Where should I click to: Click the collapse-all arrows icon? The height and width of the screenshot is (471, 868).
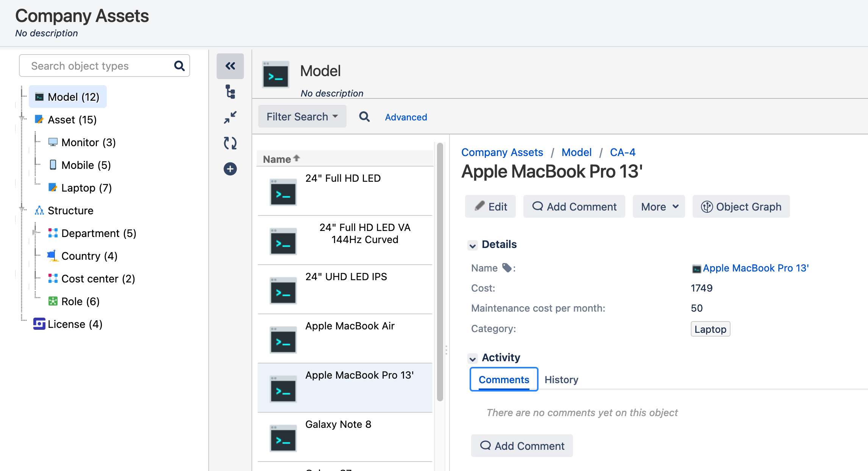tap(230, 117)
